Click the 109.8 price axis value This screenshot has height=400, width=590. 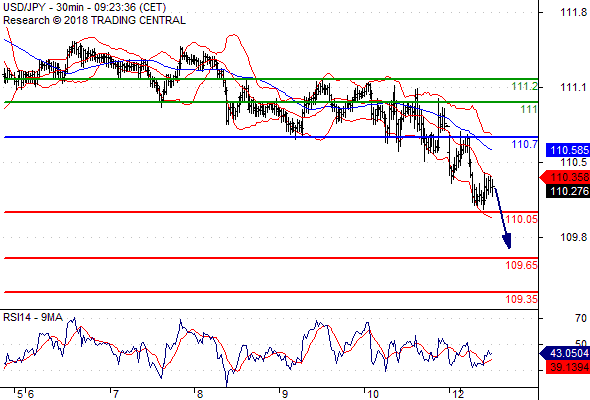tap(573, 237)
